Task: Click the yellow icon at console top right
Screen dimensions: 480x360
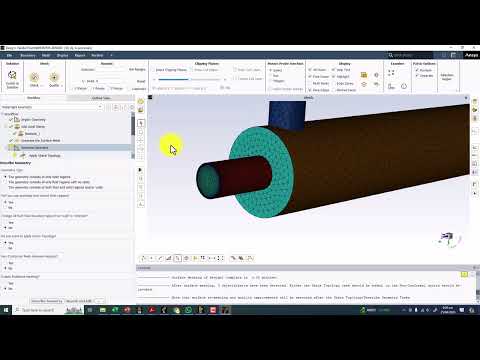Action: (464, 274)
